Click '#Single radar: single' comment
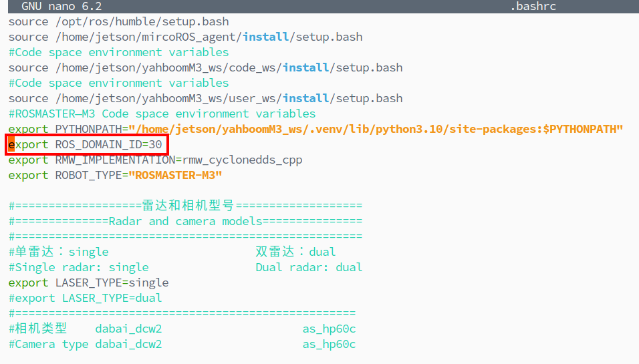The height and width of the screenshot is (364, 639). tap(79, 268)
